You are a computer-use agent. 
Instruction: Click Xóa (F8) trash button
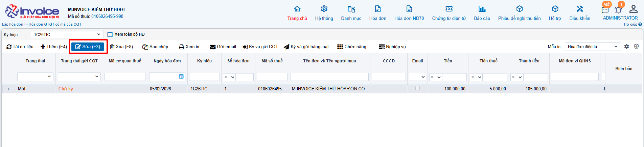point(121,47)
